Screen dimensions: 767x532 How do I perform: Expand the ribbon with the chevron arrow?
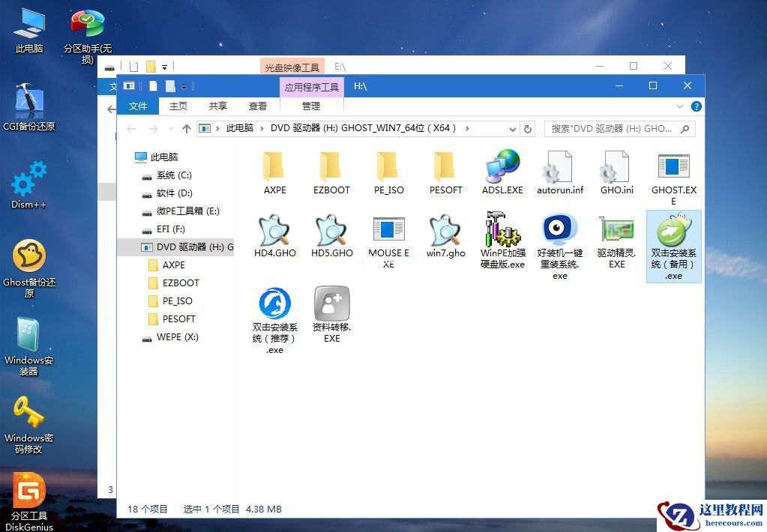click(681, 106)
